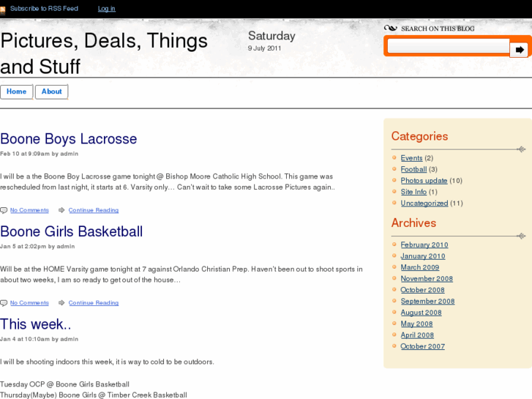Click arrow icon beside Continue Reading for Lacrosse
This screenshot has height=399, width=532.
[61, 210]
